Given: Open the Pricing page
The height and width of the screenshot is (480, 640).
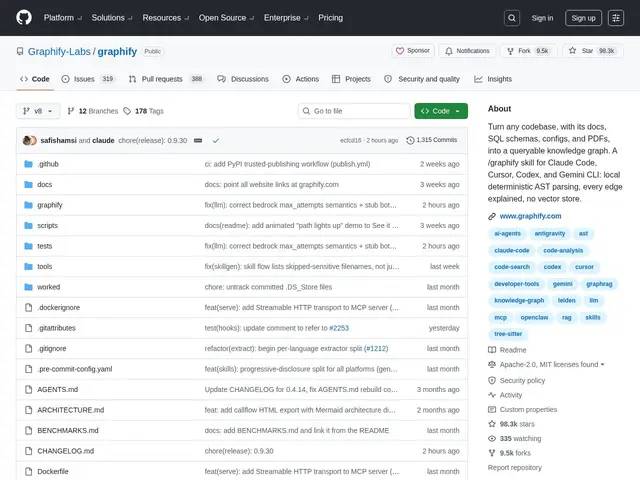Looking at the screenshot, I should [x=331, y=18].
